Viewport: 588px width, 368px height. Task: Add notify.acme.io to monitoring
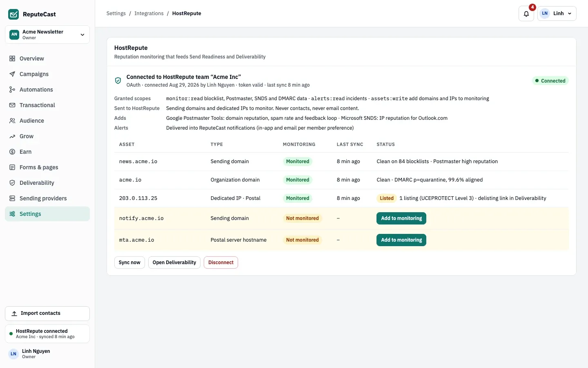401,218
